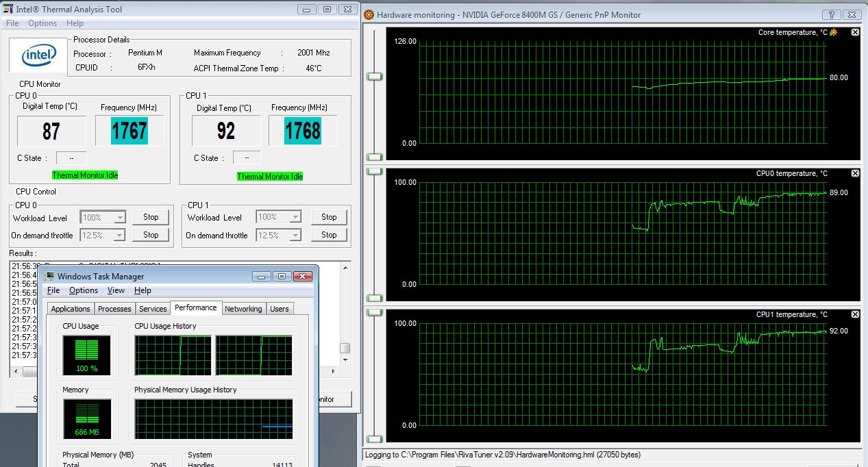Image resolution: width=868 pixels, height=467 pixels.
Task: Click the Results list vertical scrollbar thumb
Action: tap(345, 348)
